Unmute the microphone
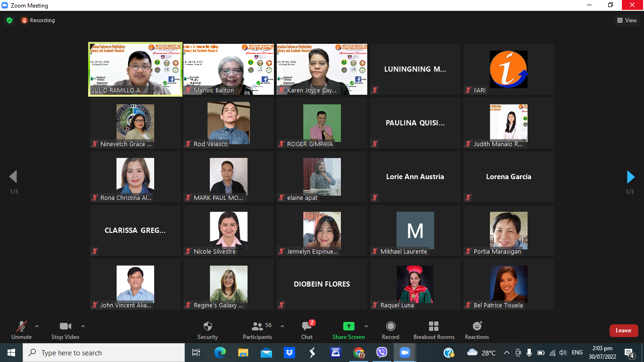 pyautogui.click(x=21, y=327)
